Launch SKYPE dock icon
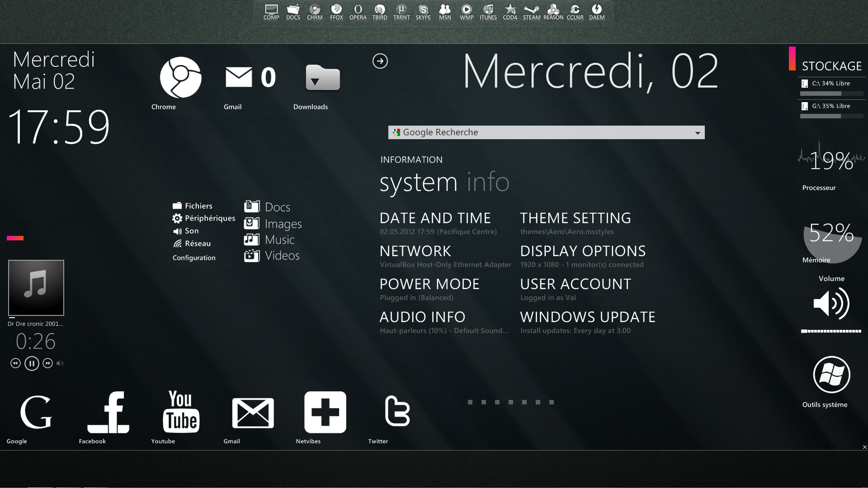Viewport: 868px width, 488px height. tap(423, 12)
